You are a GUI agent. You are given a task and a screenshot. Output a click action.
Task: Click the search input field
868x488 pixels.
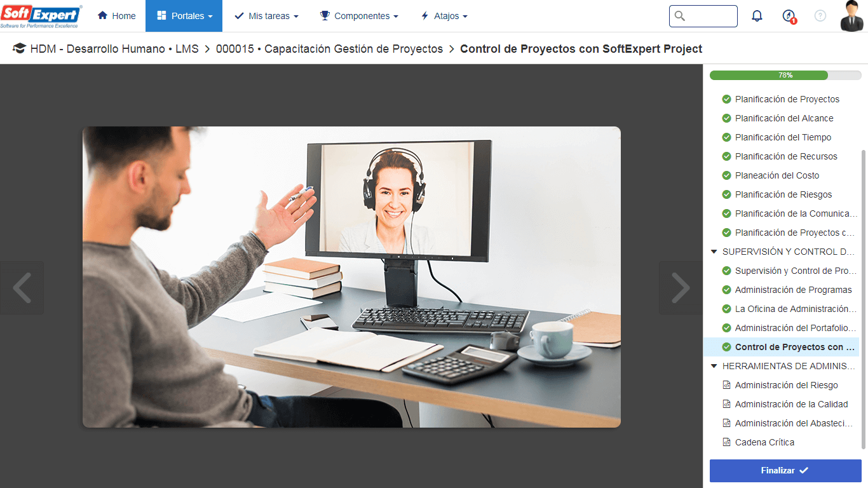[703, 16]
